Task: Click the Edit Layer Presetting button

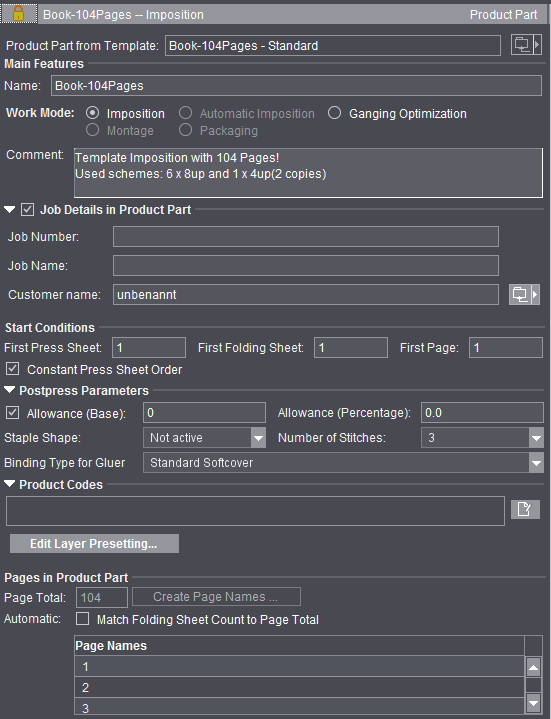Action: point(94,543)
